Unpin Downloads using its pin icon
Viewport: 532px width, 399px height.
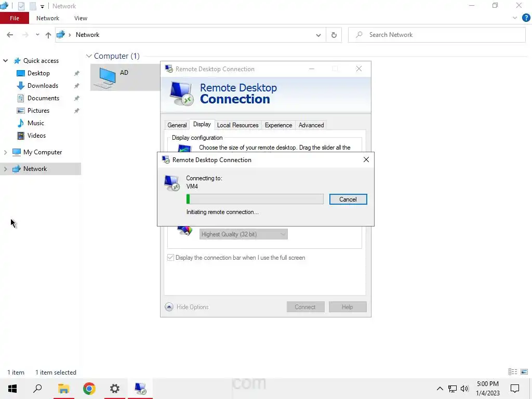tap(77, 86)
